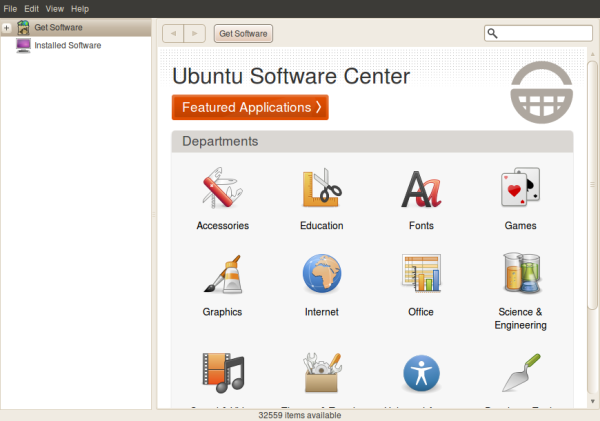The image size is (600, 421).
Task: Click inside the search input field
Action: (538, 34)
